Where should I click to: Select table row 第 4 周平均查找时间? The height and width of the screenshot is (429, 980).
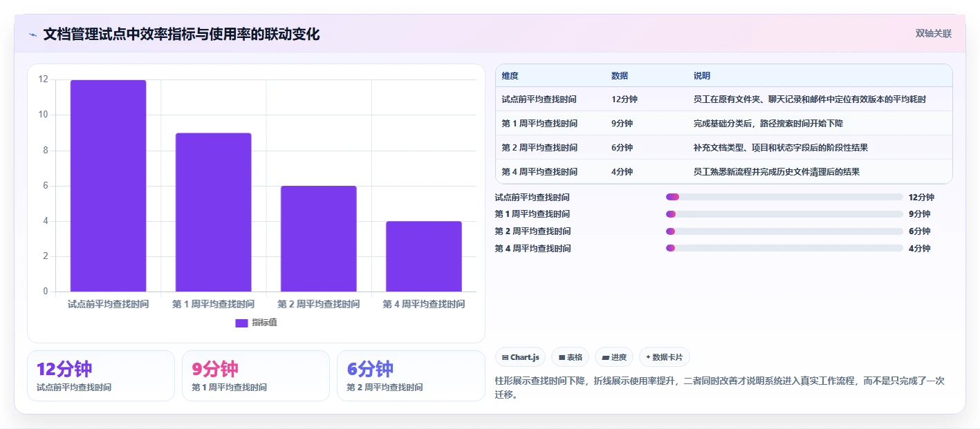(724, 172)
